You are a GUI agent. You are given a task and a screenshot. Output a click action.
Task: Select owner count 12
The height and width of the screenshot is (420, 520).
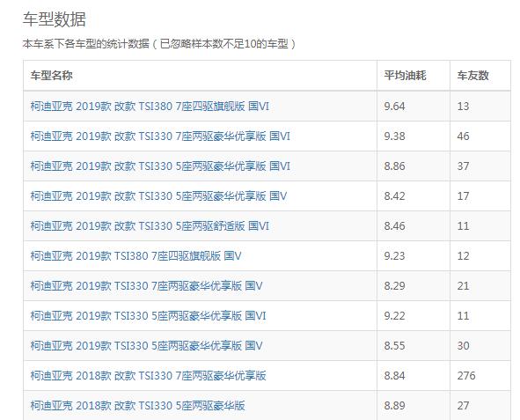(x=463, y=255)
